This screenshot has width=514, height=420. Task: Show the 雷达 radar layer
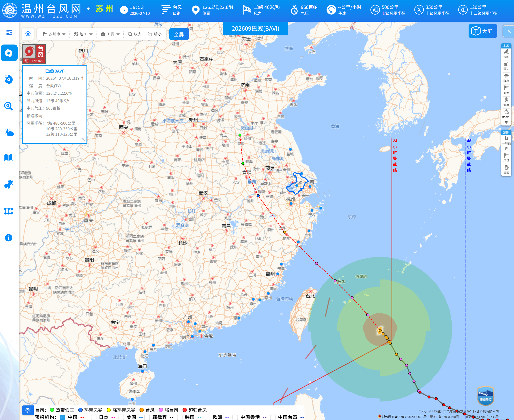[506, 66]
